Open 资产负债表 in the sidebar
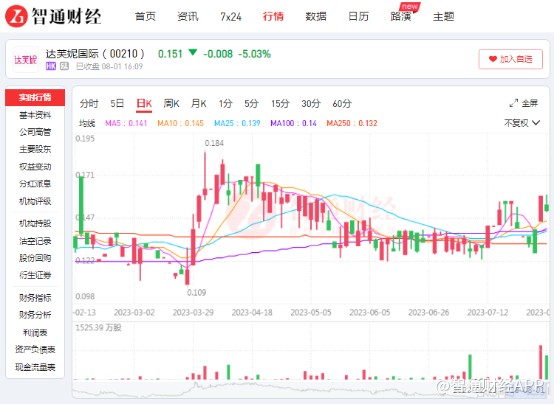Viewport: 554px width, 405px height. 35,350
